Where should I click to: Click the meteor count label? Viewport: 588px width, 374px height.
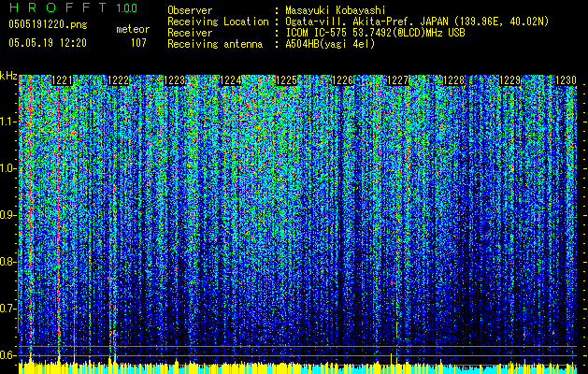click(x=133, y=29)
